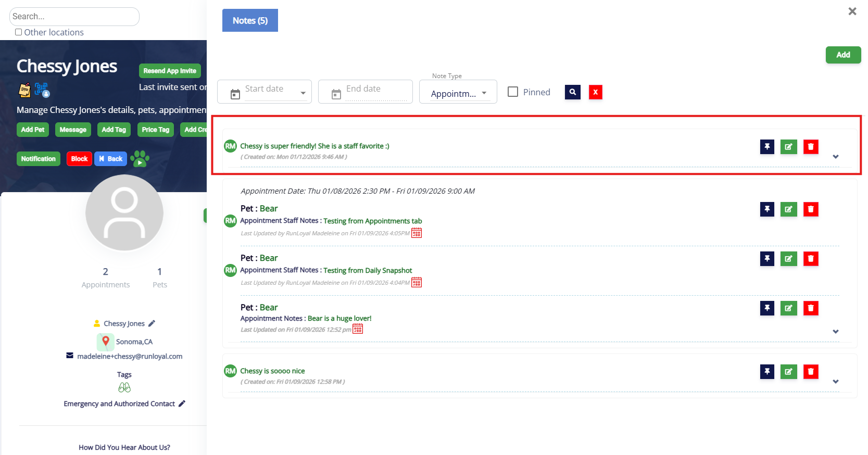Click the madeleine+chessy@runloyal.com email
The width and height of the screenshot is (868, 455).
click(x=130, y=356)
